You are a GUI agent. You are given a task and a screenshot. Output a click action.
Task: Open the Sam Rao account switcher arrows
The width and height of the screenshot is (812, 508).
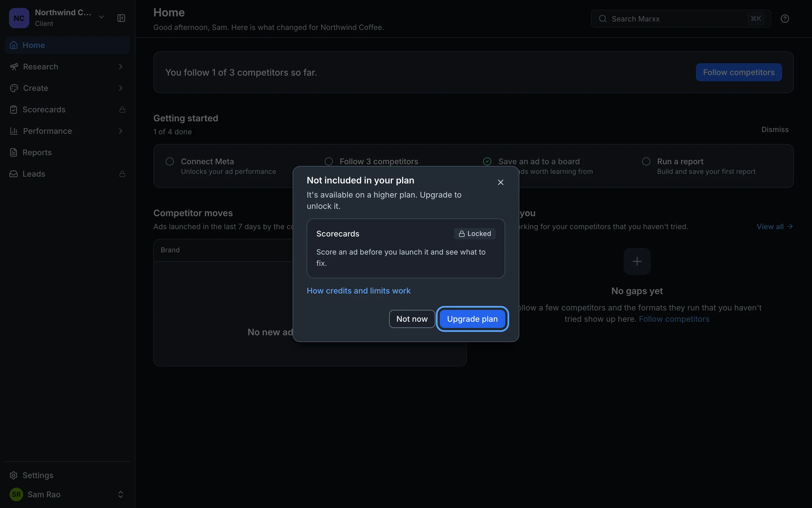click(x=120, y=494)
